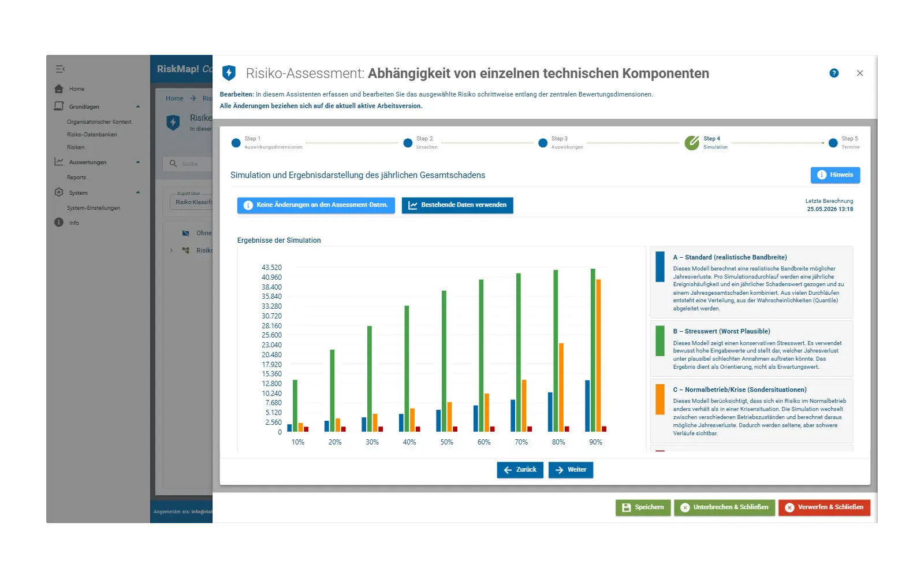Click the Weiter button
This screenshot has width=924, height=578.
click(x=571, y=470)
